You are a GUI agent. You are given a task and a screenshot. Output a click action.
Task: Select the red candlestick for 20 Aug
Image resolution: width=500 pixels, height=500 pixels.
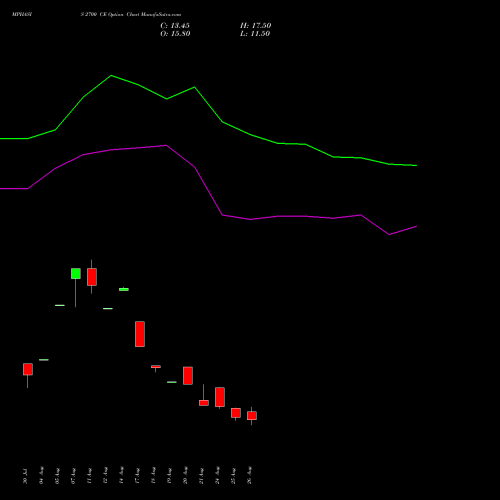point(188,376)
